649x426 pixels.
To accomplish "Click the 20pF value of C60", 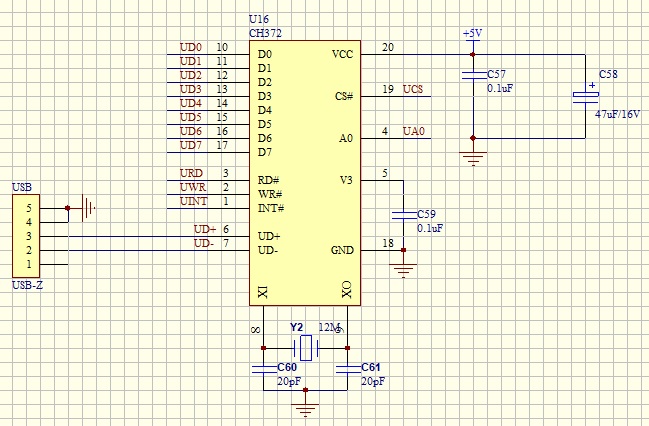I will pyautogui.click(x=289, y=381).
